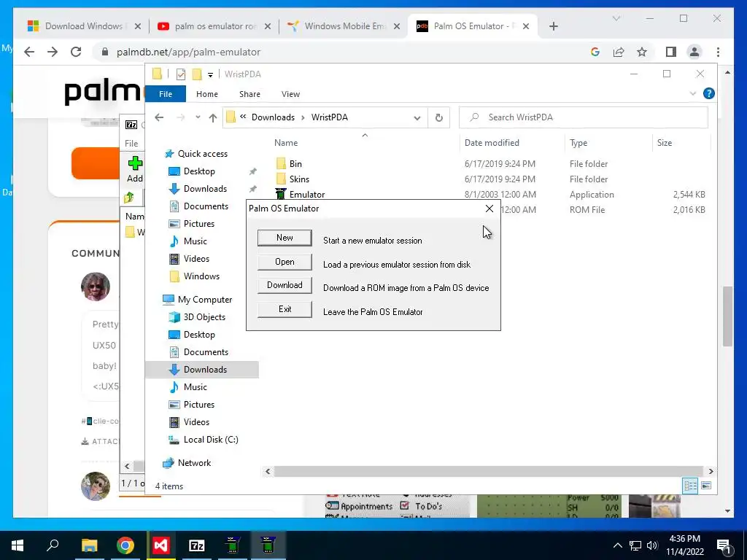This screenshot has width=747, height=560.
Task: Close the Palm OS Emulator browser tab
Action: click(526, 26)
